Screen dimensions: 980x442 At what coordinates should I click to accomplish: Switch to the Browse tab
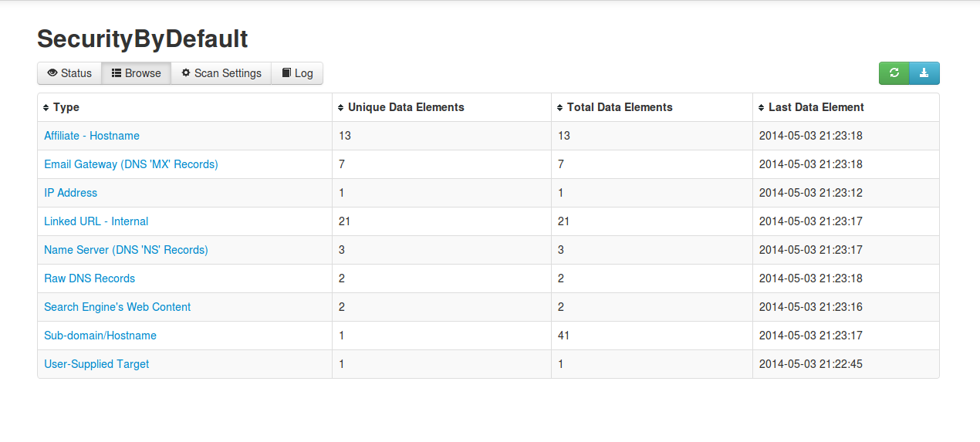(137, 73)
